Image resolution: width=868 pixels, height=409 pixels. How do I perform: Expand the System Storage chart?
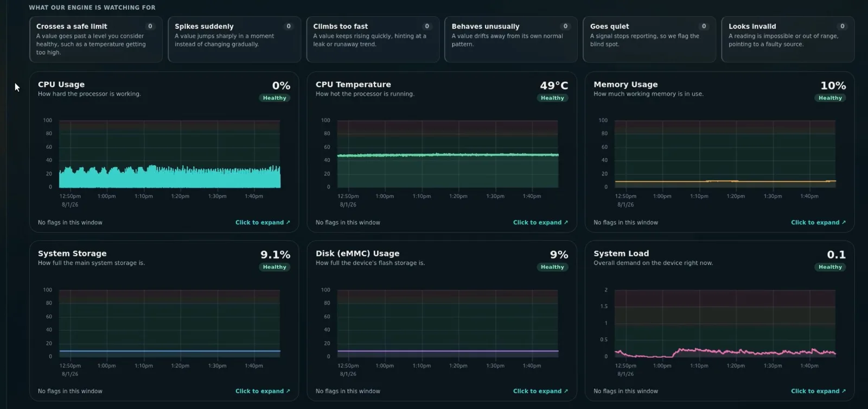click(x=263, y=391)
